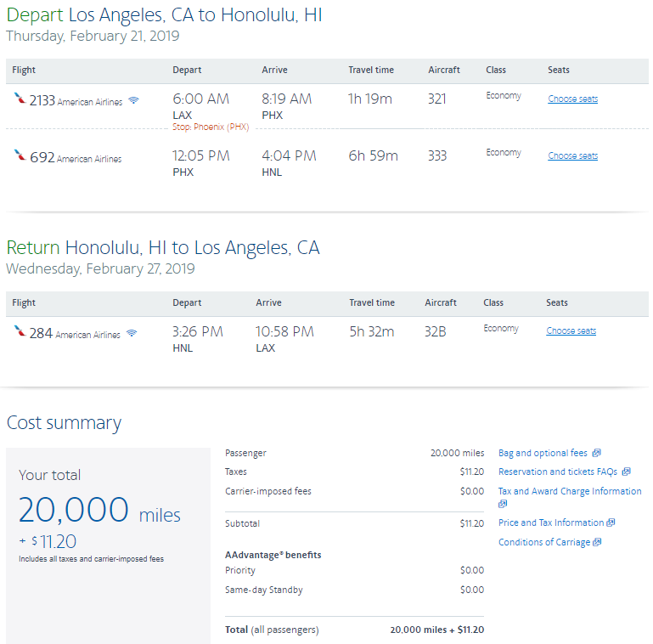The width and height of the screenshot is (653, 644).
Task: Click the external-link icon after Bag and optional fees
Action: (x=597, y=453)
